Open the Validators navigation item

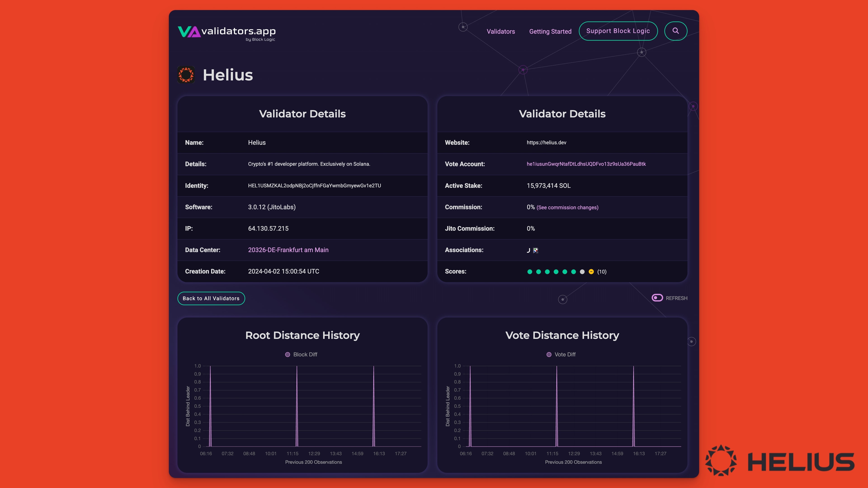click(x=501, y=31)
